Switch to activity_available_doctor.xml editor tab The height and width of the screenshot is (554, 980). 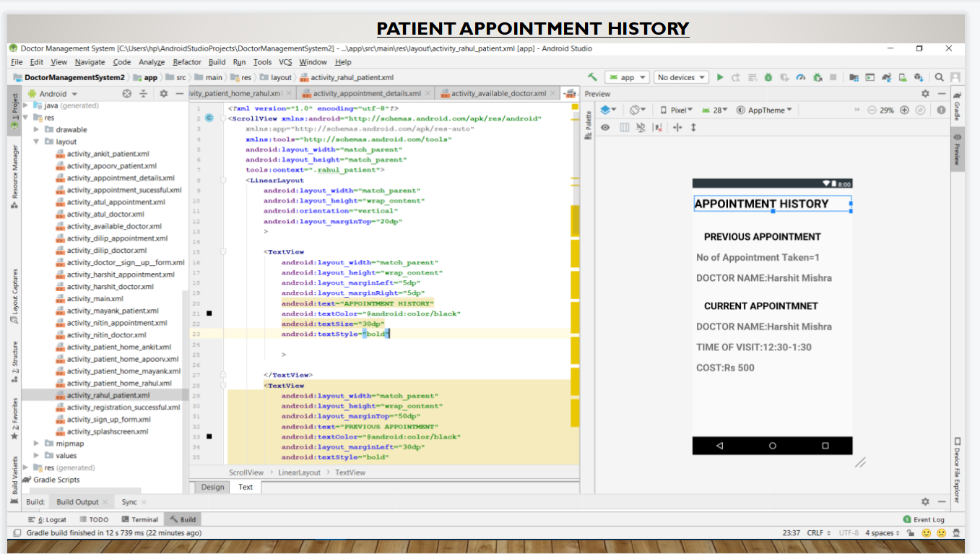pyautogui.click(x=498, y=94)
